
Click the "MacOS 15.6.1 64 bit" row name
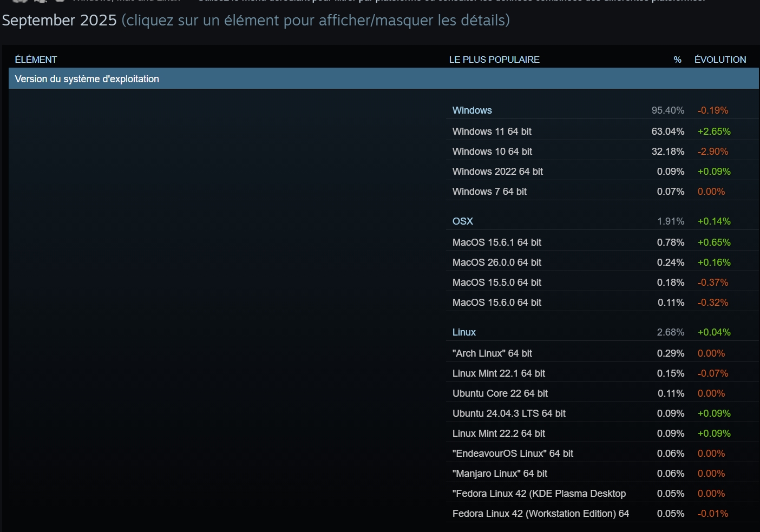(x=497, y=242)
